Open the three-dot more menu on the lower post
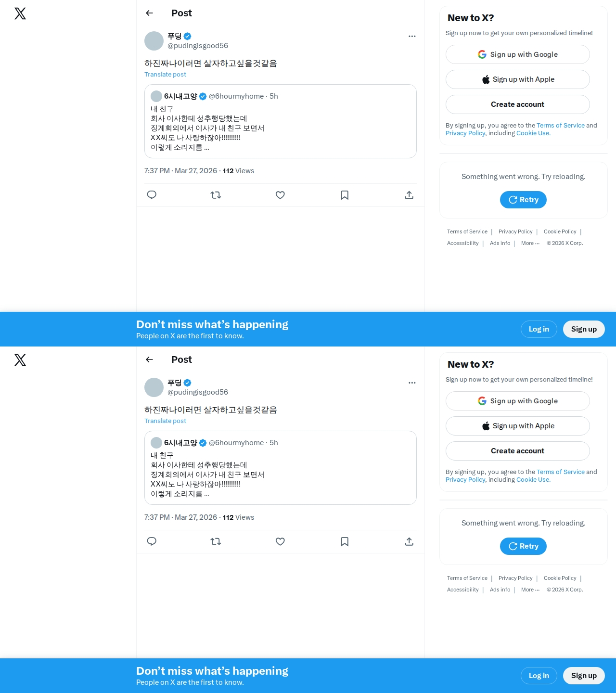 click(412, 383)
